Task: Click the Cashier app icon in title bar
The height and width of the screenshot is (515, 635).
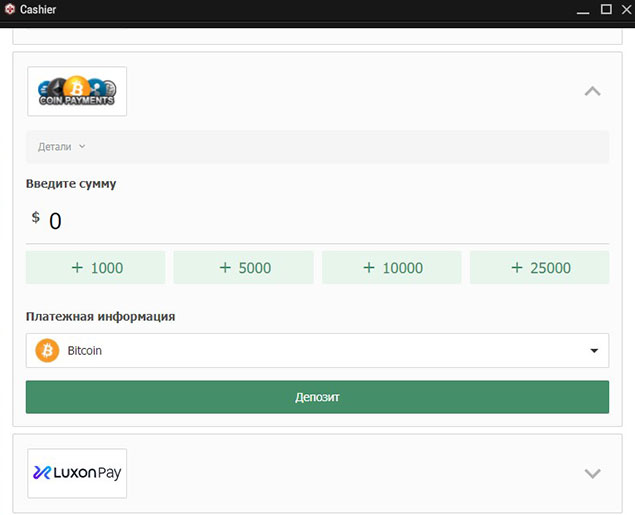Action: 10,9
